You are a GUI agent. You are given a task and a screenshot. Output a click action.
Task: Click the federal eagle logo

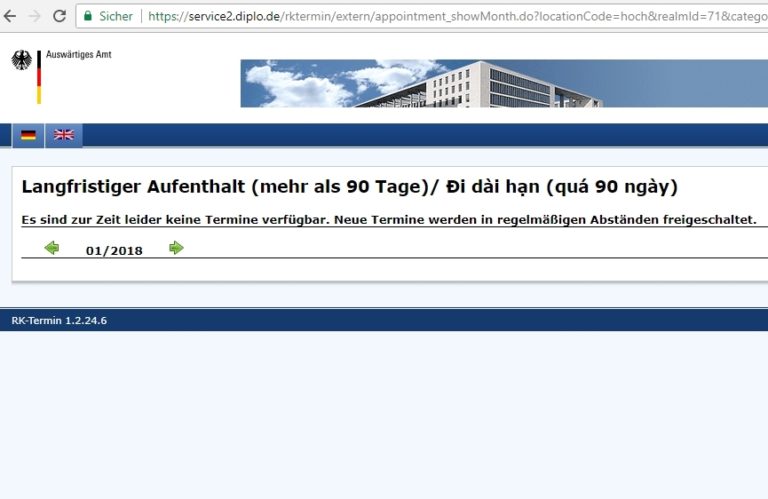click(22, 61)
